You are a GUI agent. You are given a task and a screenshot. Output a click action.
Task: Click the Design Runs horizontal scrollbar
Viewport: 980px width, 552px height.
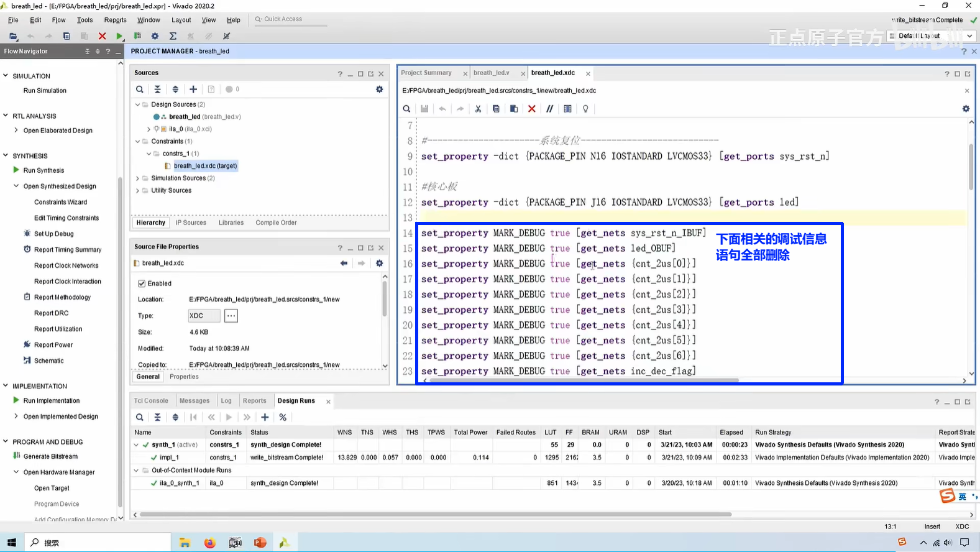pos(436,515)
